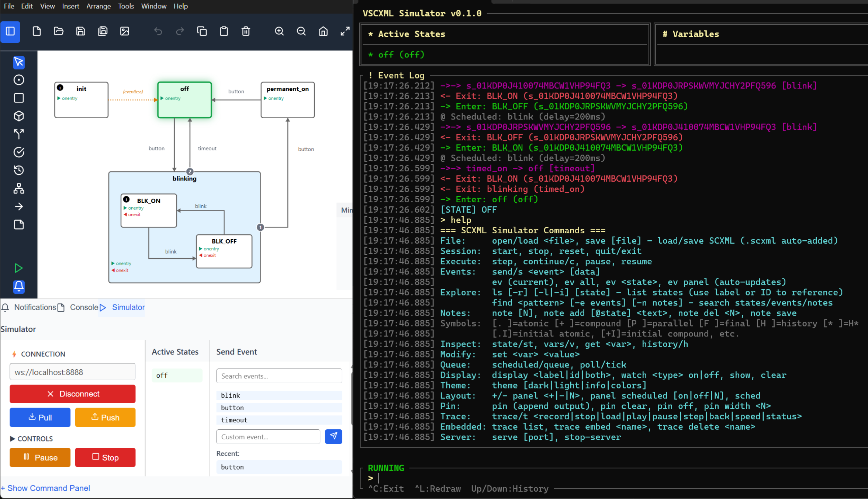Click the orange Push button
The image size is (868, 499).
tap(105, 417)
